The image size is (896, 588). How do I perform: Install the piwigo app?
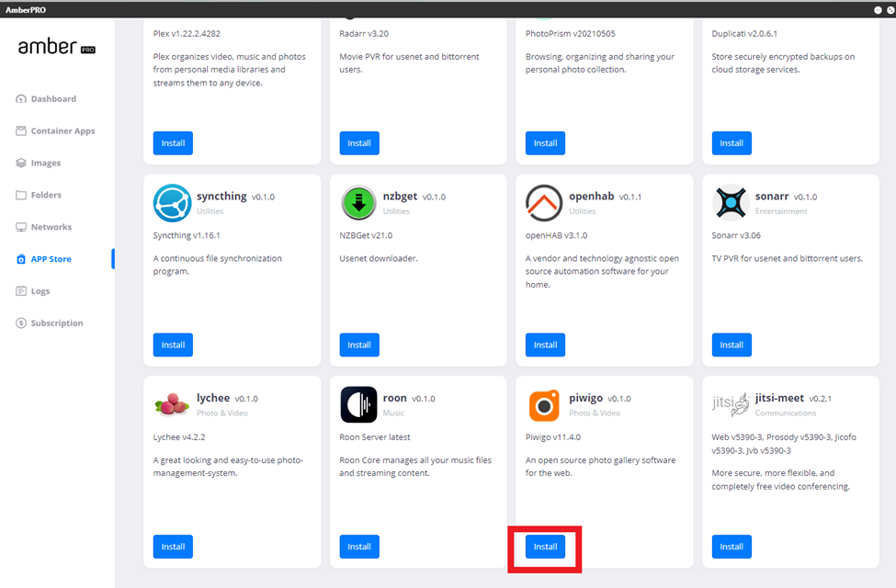coord(545,547)
